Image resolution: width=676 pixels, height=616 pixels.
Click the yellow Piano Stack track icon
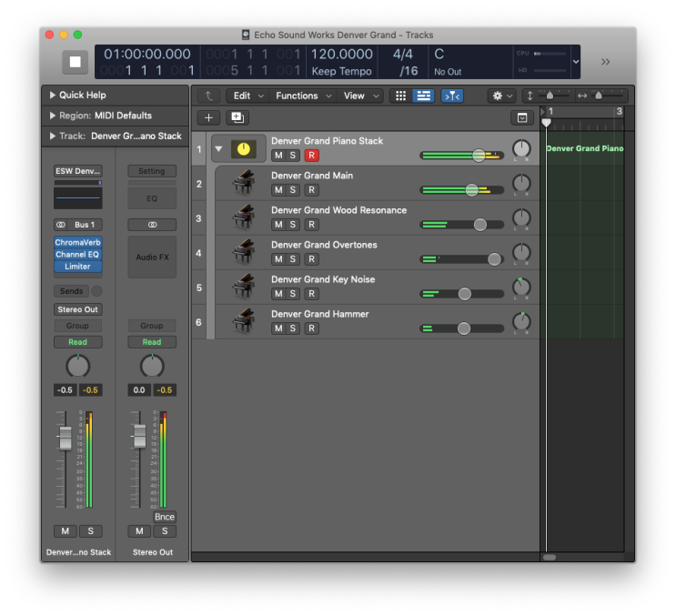coord(244,149)
